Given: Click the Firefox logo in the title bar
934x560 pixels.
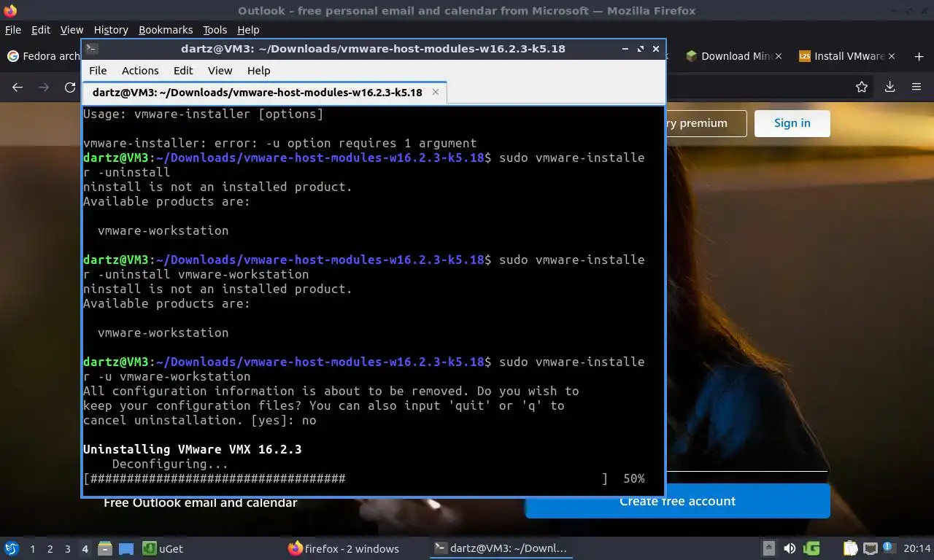Looking at the screenshot, I should pyautogui.click(x=10, y=10).
